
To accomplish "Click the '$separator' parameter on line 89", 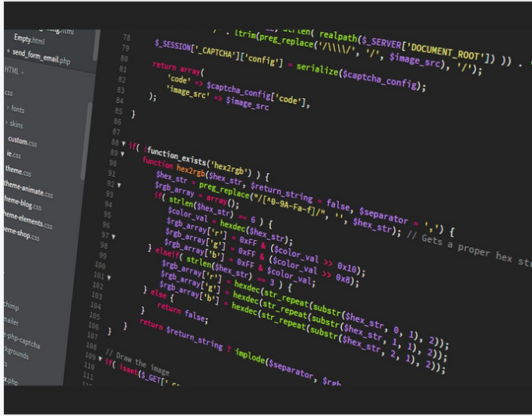I will 383,215.
